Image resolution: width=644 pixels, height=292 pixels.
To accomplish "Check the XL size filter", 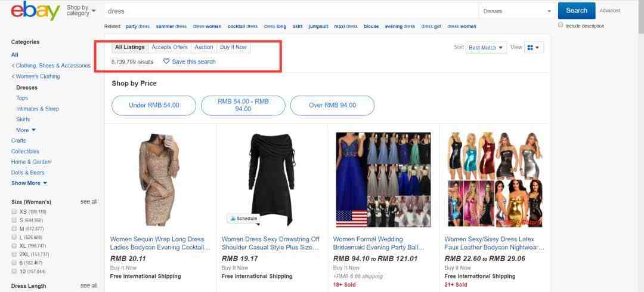I will point(14,245).
